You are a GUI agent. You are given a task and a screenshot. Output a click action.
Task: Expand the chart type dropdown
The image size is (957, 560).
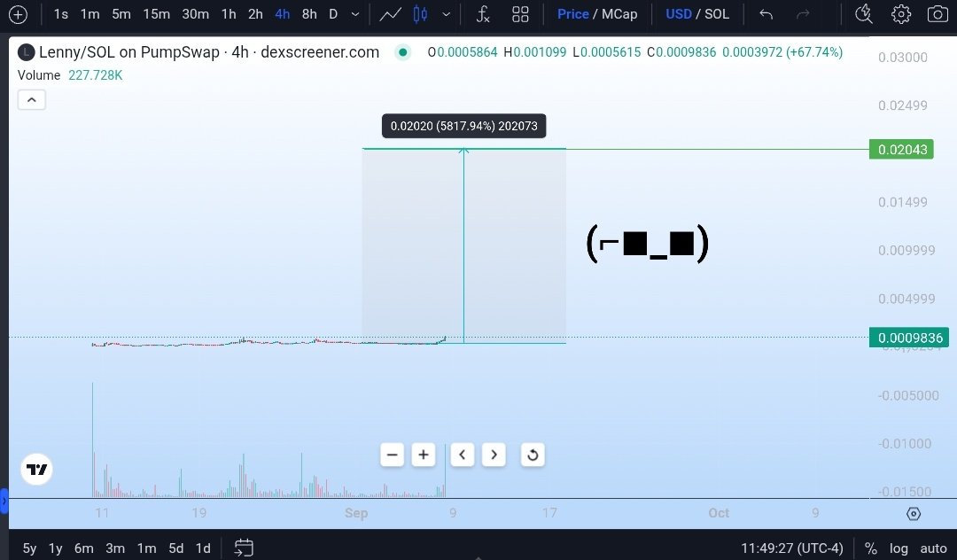click(446, 14)
